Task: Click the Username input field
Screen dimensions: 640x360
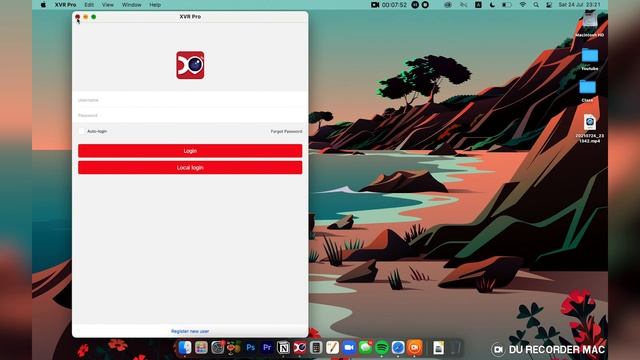Action: click(x=190, y=100)
